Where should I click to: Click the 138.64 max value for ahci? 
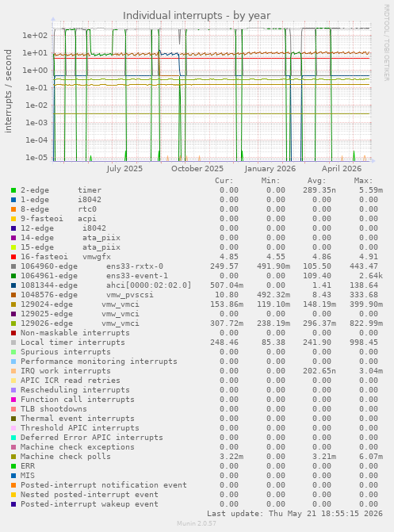pos(364,285)
